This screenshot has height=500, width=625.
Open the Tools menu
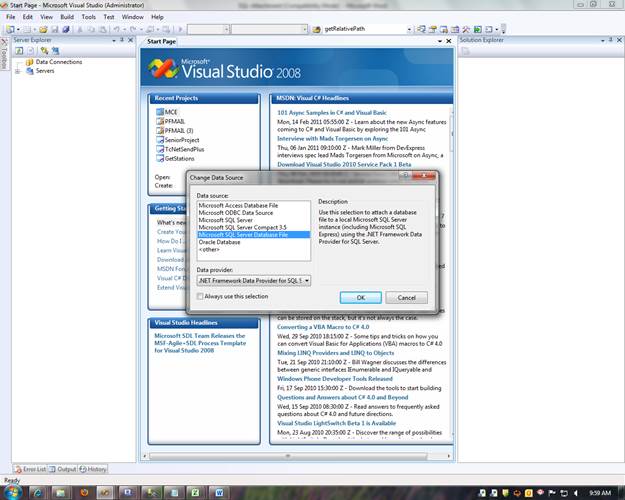pos(88,17)
